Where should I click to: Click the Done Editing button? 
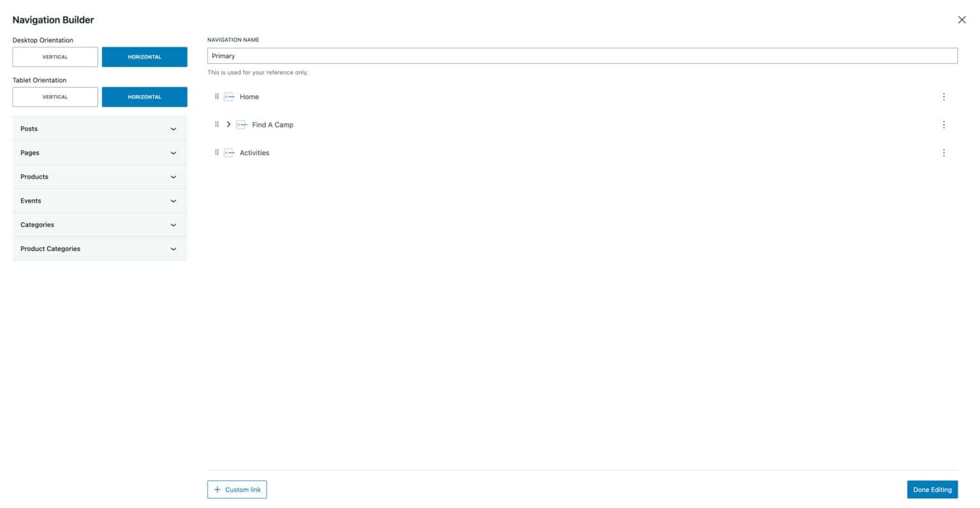coord(932,489)
